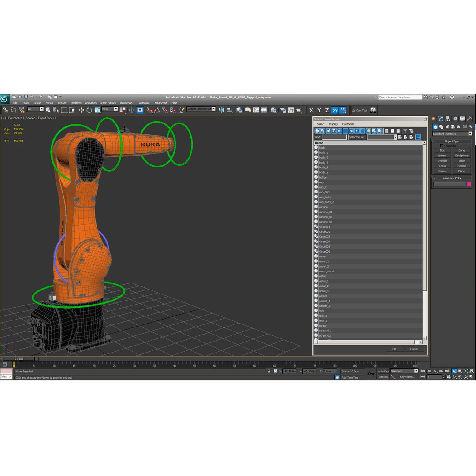
Task: Open Render Setup dialog
Action: 283,110
